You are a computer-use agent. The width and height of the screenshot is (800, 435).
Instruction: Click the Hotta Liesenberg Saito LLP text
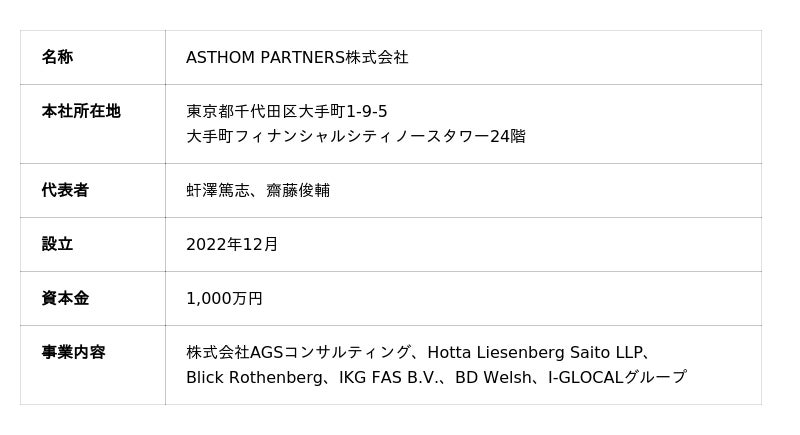click(x=532, y=352)
